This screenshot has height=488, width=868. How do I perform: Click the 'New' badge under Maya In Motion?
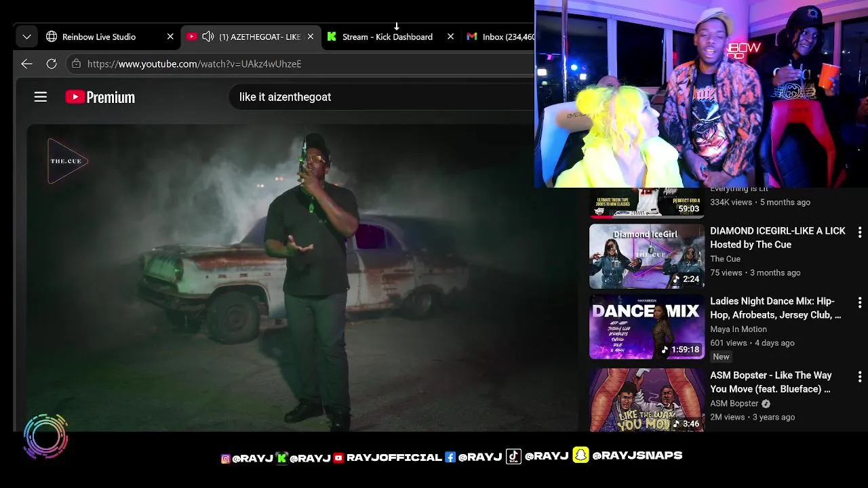coord(721,357)
